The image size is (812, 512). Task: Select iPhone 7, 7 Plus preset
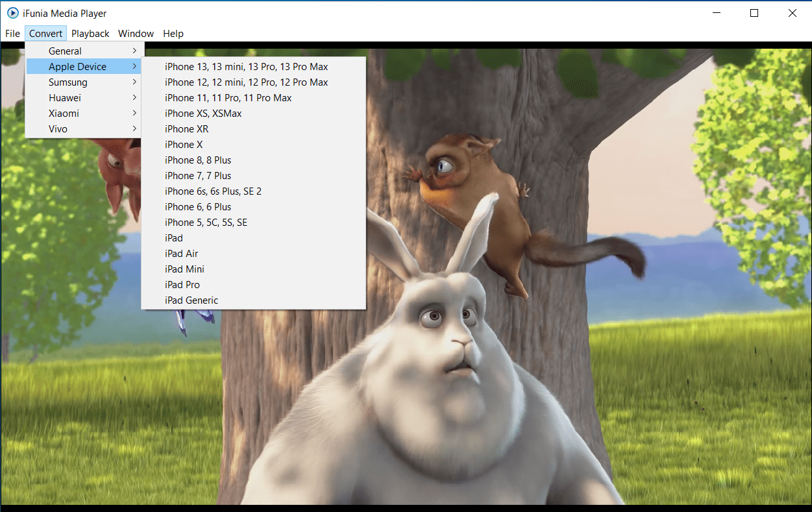[x=254, y=176]
